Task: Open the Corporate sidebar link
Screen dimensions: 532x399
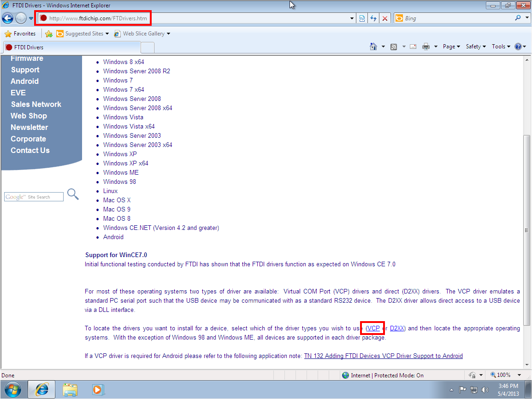Action: point(28,139)
